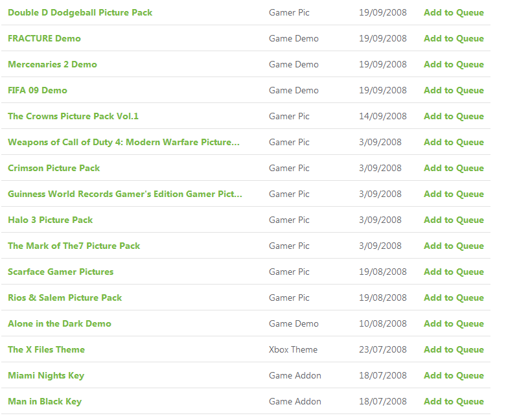Open Rios & Salem Picture Pack
The width and height of the screenshot is (519, 420).
point(65,297)
